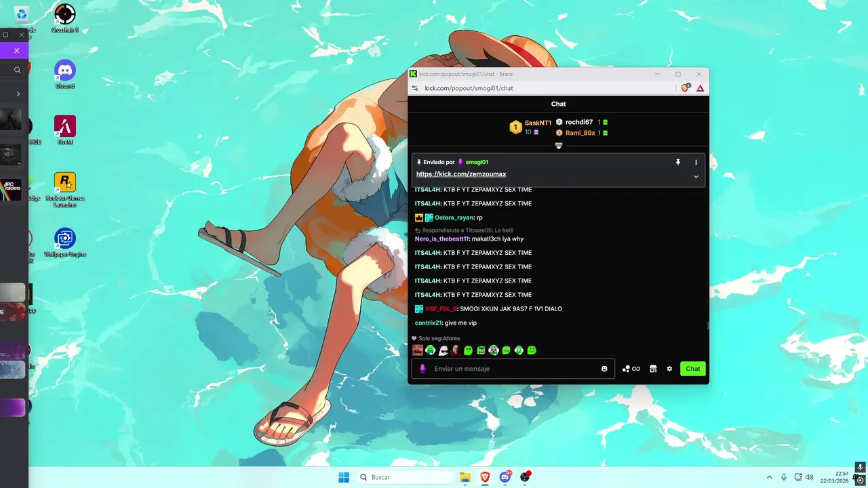The image size is (868, 488).
Task: Open site settings icon in address bar
Action: click(415, 88)
